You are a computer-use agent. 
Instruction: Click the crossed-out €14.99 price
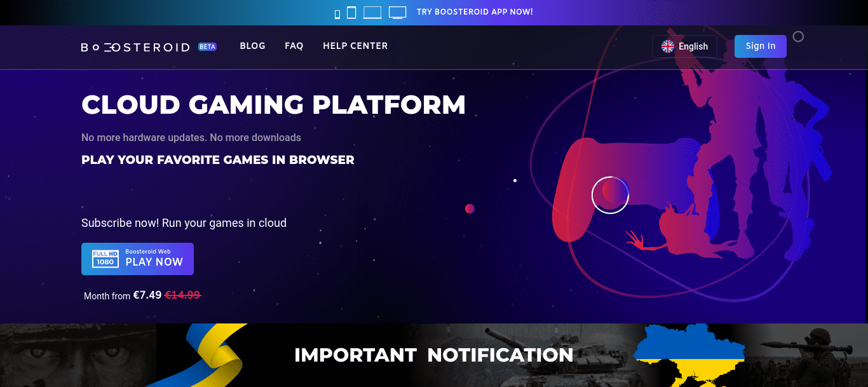pos(183,295)
